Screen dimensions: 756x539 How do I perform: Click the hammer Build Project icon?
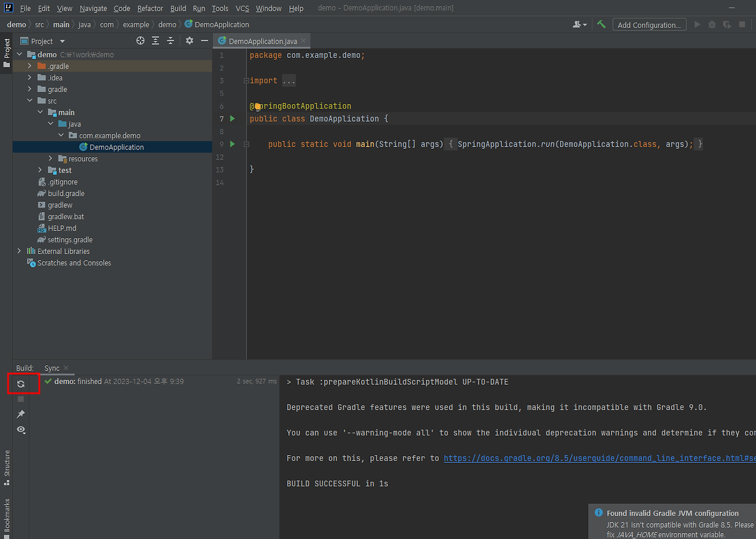601,24
